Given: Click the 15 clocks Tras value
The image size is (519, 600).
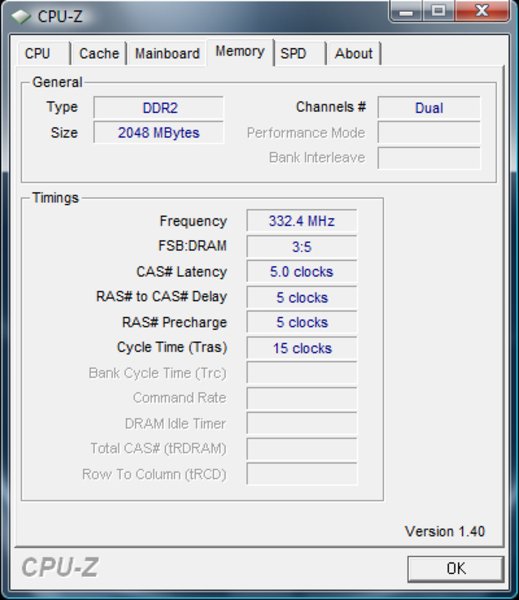Looking at the screenshot, I should [302, 348].
